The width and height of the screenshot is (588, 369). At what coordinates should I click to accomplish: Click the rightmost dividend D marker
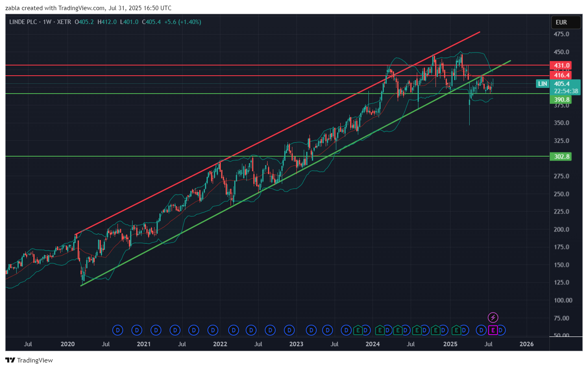501,330
